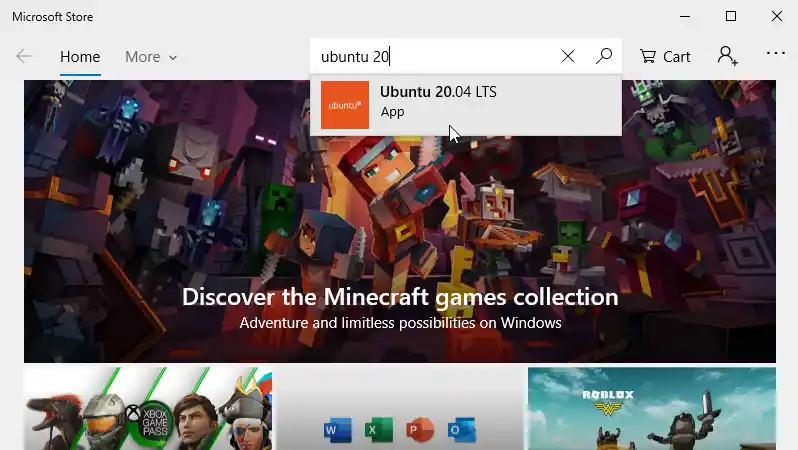Screen dimensions: 798x450
Task: Click 'Adventure and limitless possibilities on Windows' subtitle
Action: (401, 323)
